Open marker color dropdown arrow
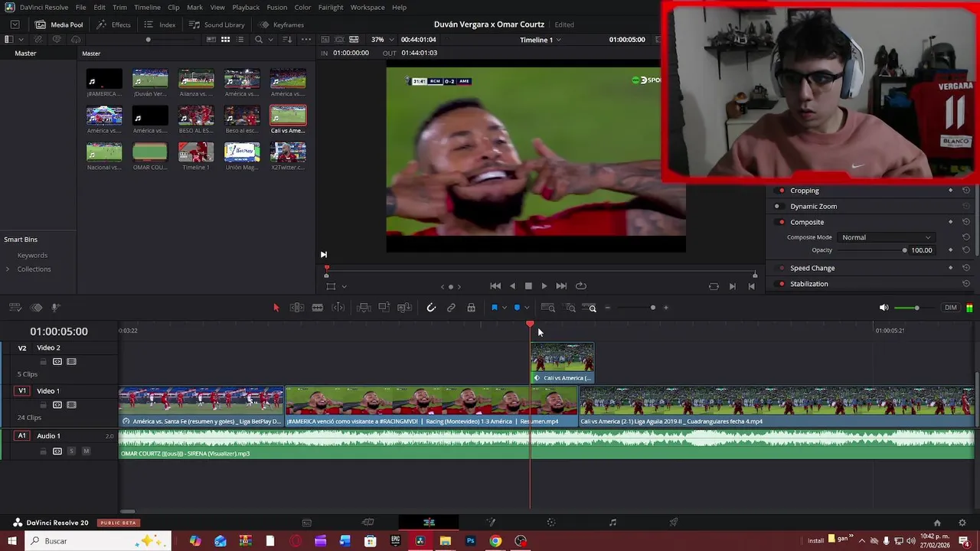Screen dimensions: 980x551 coord(527,308)
